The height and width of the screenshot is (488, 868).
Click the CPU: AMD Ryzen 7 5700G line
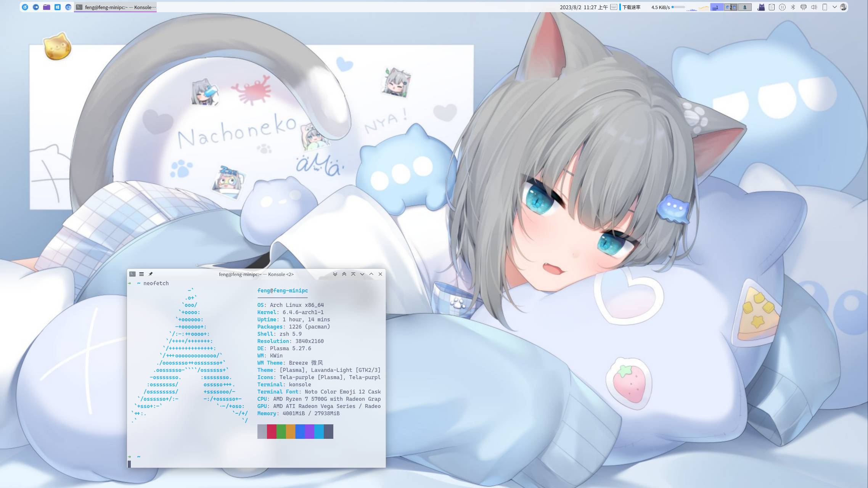[319, 399]
